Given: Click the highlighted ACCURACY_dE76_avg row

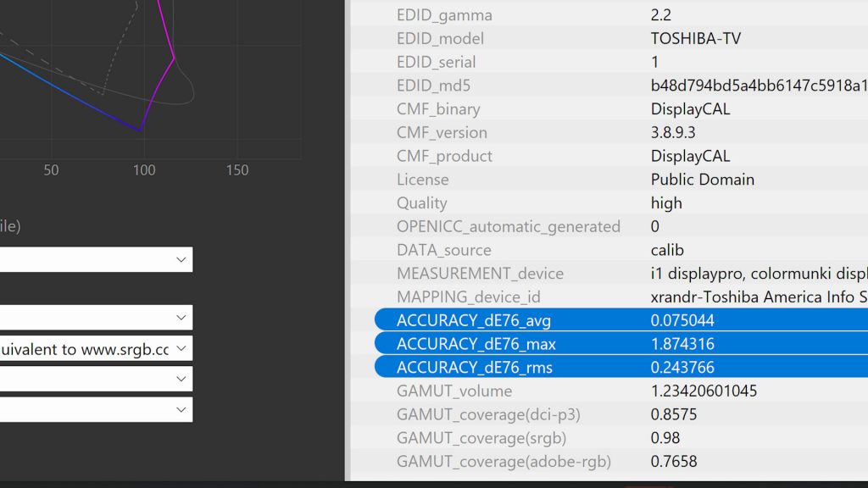Looking at the screenshot, I should tap(621, 320).
